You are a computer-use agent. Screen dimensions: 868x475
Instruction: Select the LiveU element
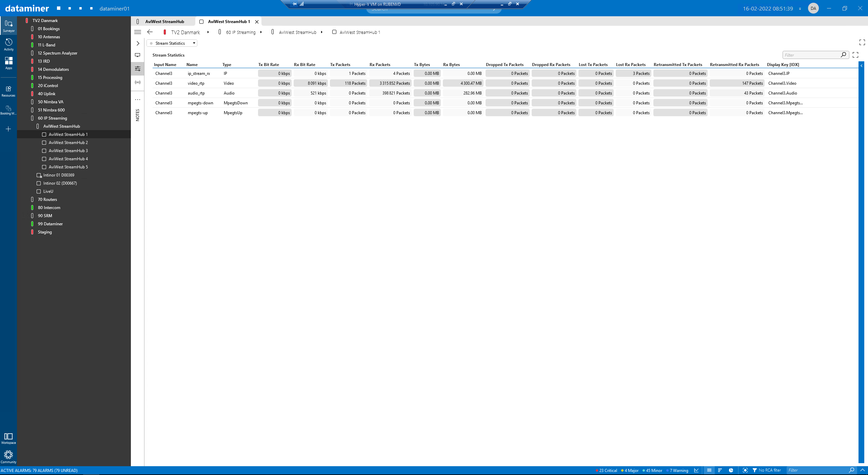point(48,191)
